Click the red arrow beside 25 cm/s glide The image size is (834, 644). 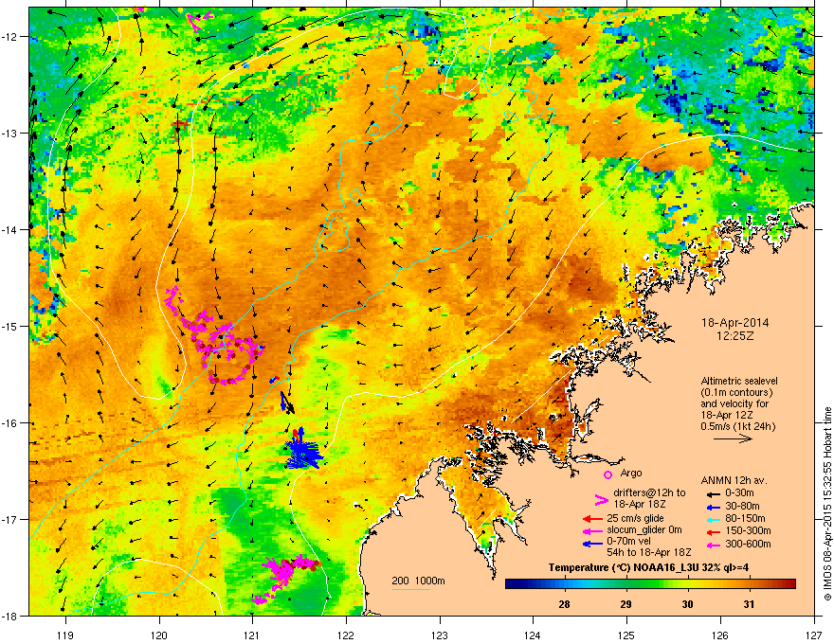591,519
